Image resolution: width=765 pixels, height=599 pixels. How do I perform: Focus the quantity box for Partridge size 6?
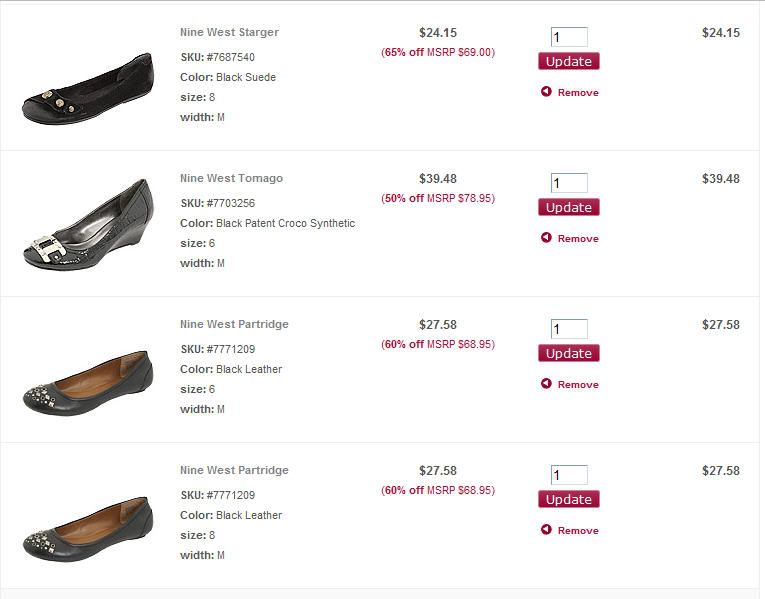click(569, 329)
